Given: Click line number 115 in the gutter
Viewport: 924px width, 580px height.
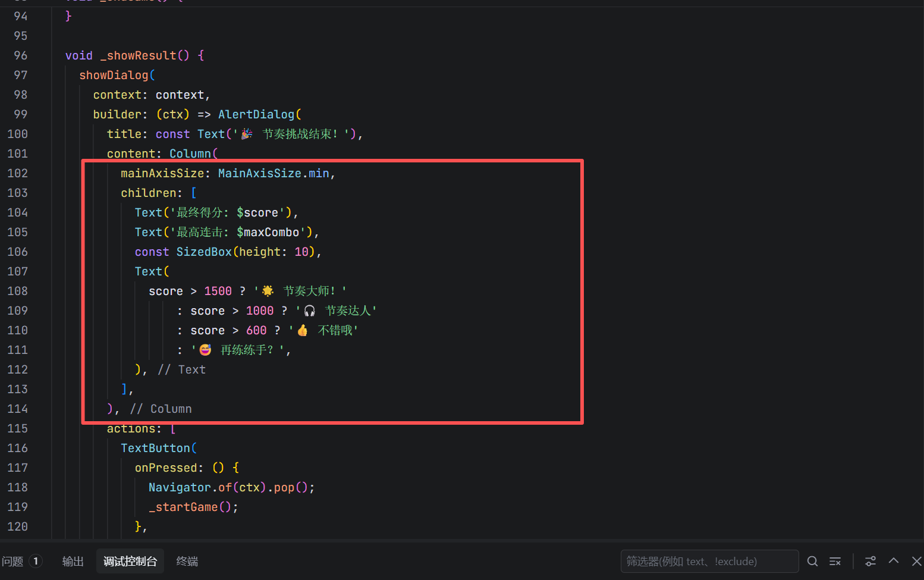Looking at the screenshot, I should pyautogui.click(x=17, y=428).
